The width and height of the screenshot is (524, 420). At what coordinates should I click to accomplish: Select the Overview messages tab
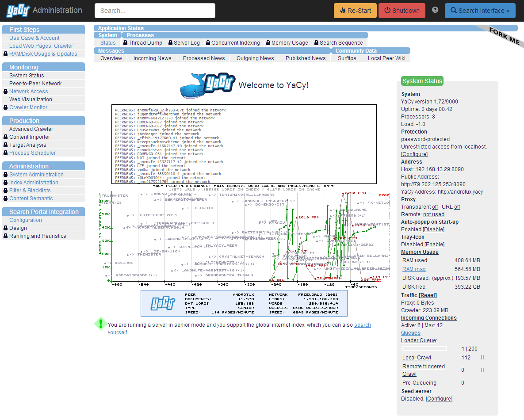tap(111, 58)
